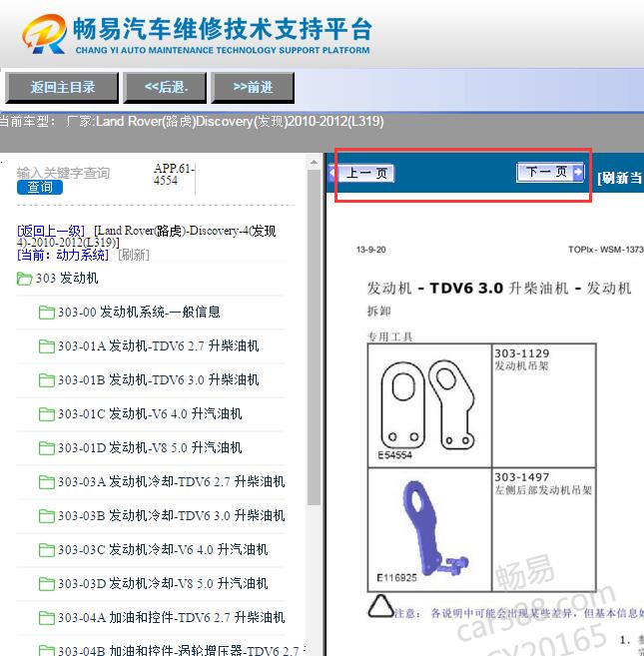The height and width of the screenshot is (656, 644).
Task: Click folder icon for 303-01B 发动机-TDV6 3.0
Action: pos(47,379)
